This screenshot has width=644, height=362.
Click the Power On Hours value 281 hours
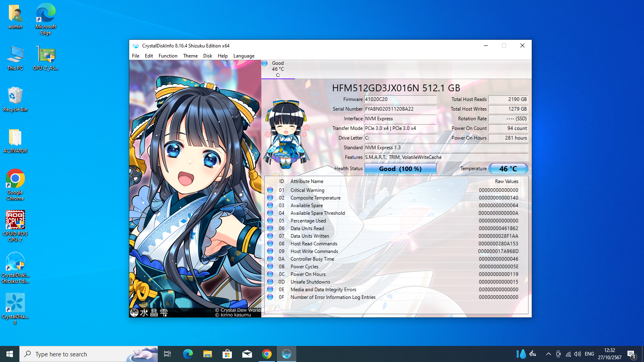[508, 138]
